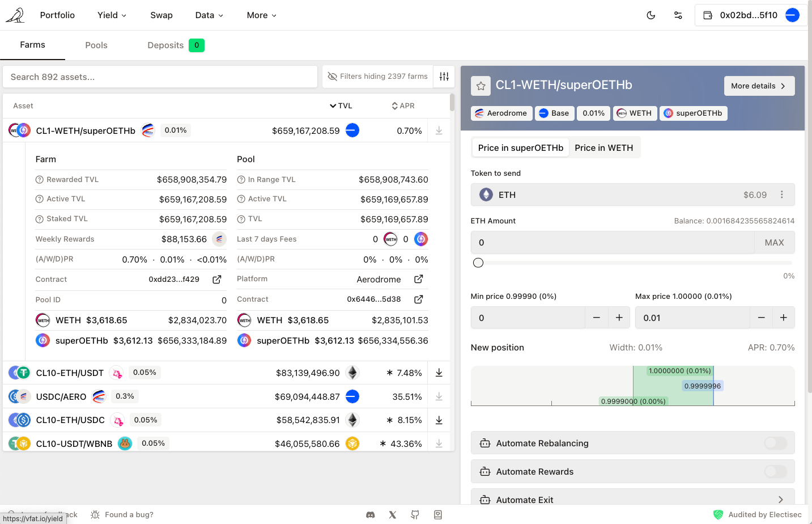Open the ETH token to send selector
Screen dimensions: 812x524
pos(633,195)
